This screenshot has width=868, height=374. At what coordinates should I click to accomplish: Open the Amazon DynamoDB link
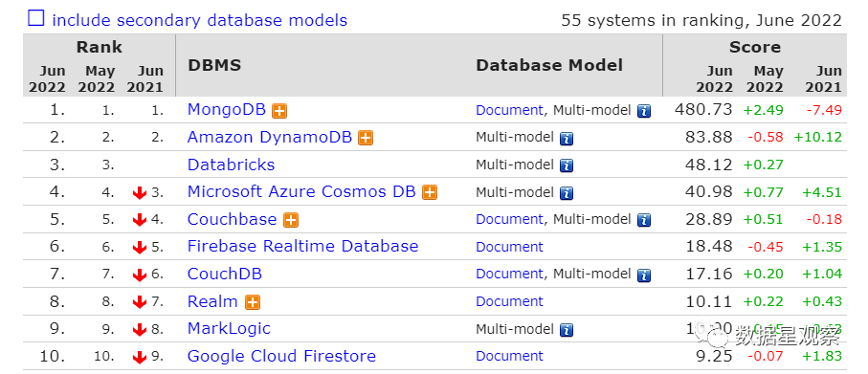[x=270, y=137]
